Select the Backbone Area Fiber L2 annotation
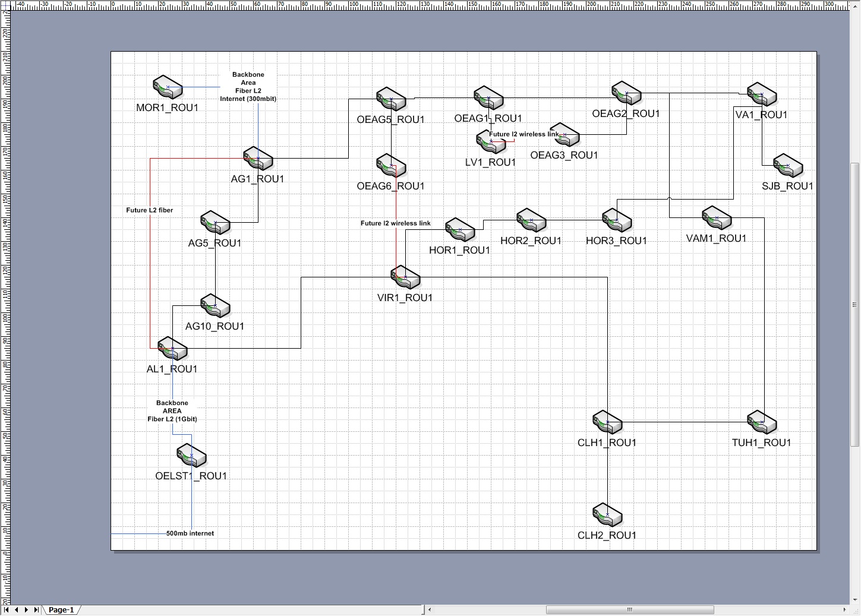The width and height of the screenshot is (861, 616). tap(248, 86)
